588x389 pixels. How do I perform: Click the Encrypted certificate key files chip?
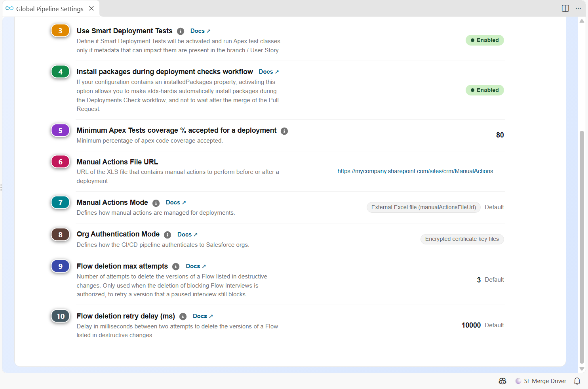462,239
